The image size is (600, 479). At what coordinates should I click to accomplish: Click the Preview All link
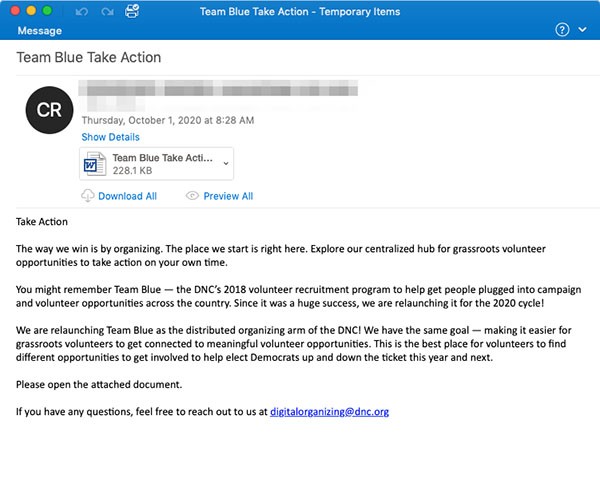pos(228,196)
